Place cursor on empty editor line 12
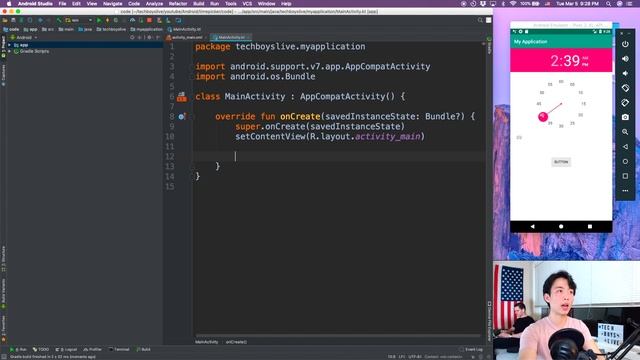 point(340,156)
